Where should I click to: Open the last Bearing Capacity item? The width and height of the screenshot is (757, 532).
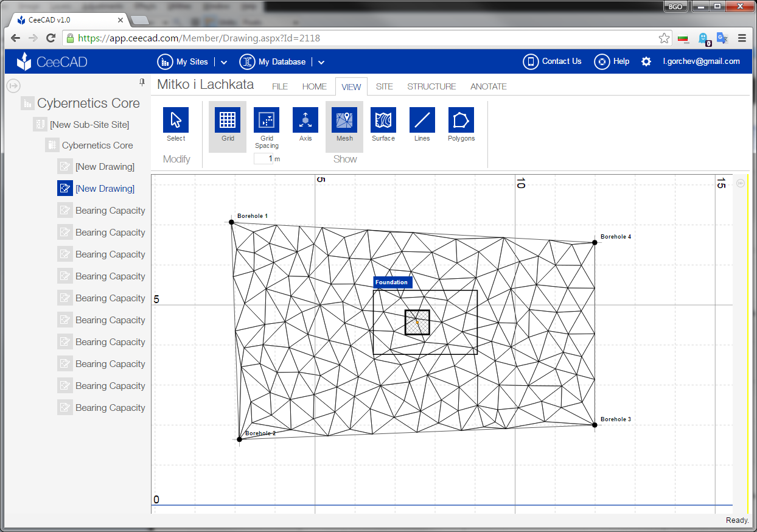(110, 408)
